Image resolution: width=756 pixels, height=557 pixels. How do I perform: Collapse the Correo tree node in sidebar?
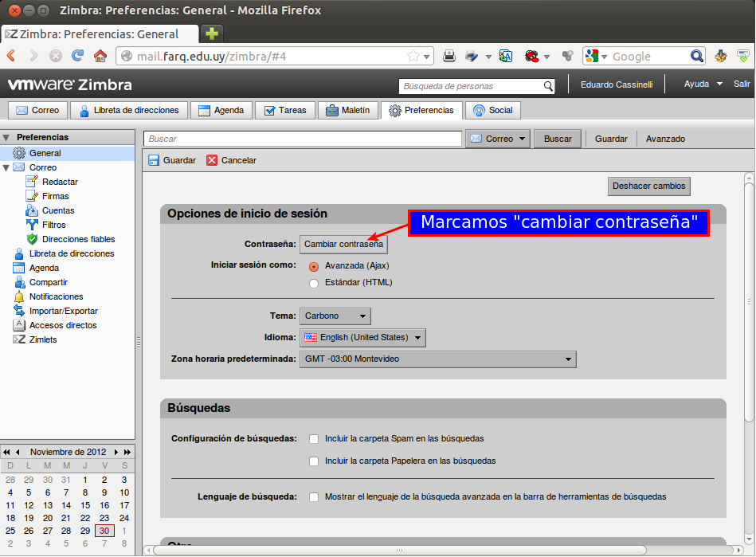(6, 168)
